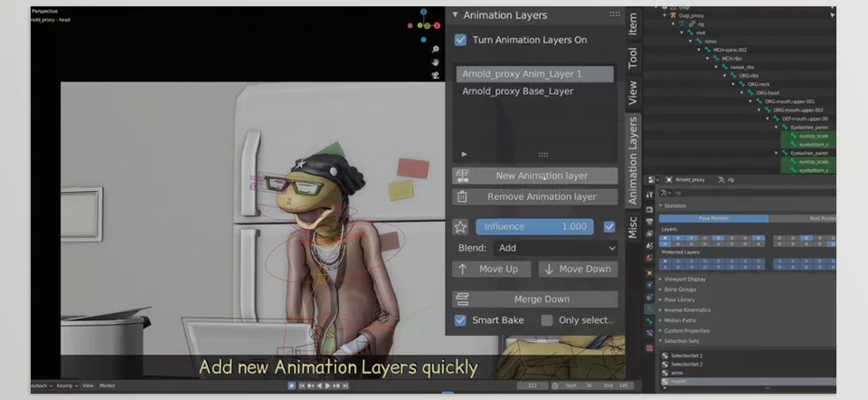Expand the Custom Properties section
The height and width of the screenshot is (400, 868).
[x=686, y=330]
